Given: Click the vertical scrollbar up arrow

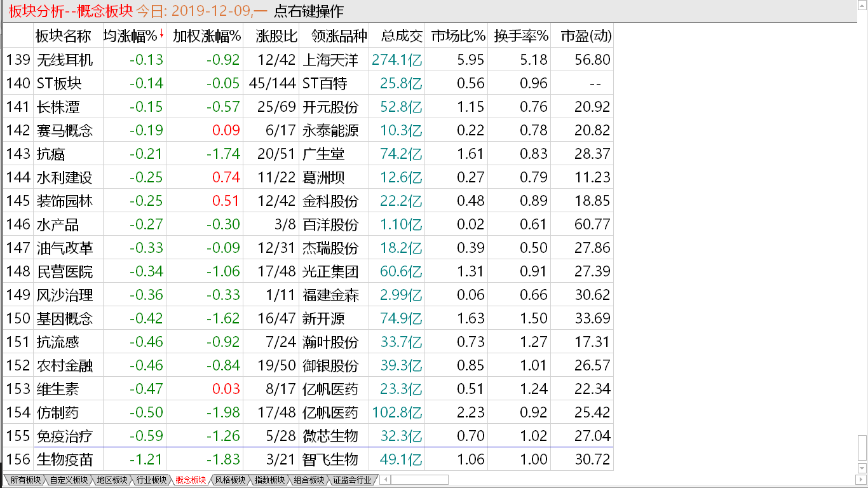Looking at the screenshot, I should coord(862,4).
